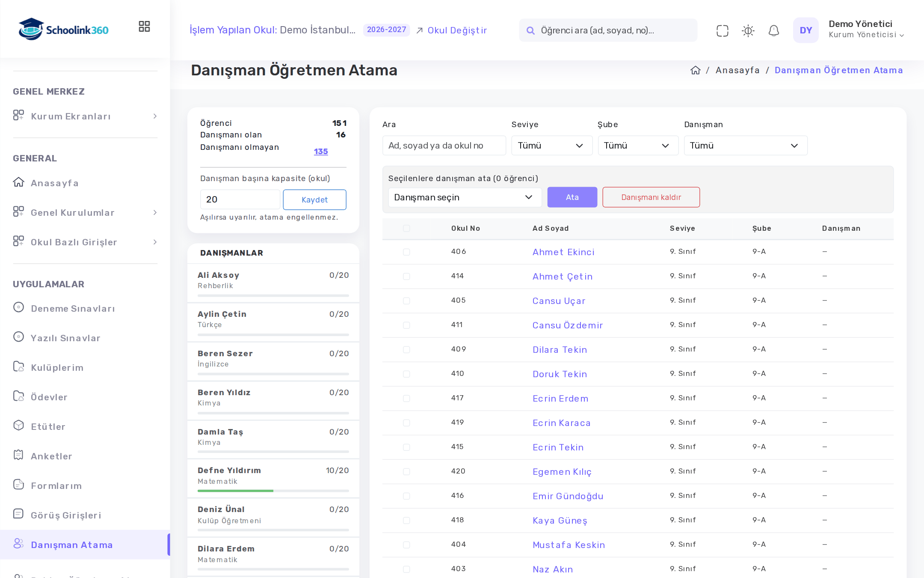Tick the checkbox for Mustafa Keskin
The height and width of the screenshot is (578, 924).
coord(406,545)
